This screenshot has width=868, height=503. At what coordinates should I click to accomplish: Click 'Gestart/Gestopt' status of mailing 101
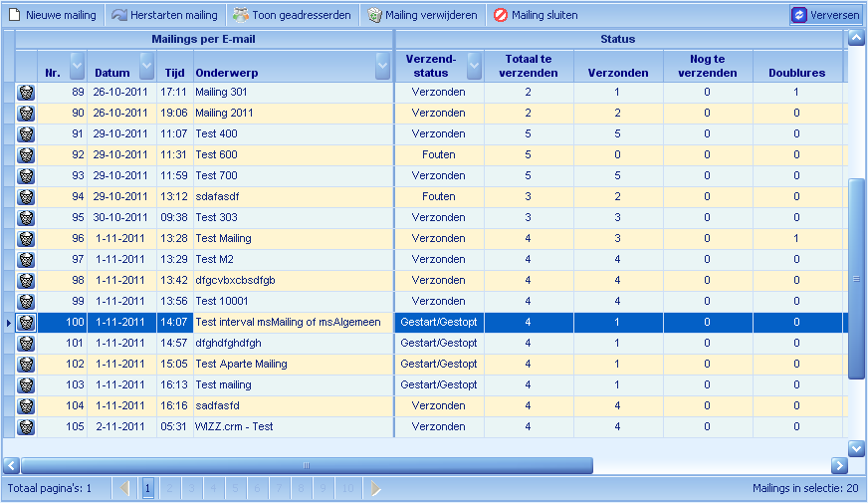pos(439,344)
